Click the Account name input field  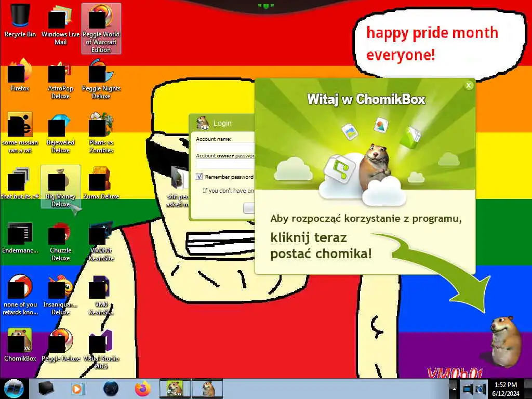point(225,147)
